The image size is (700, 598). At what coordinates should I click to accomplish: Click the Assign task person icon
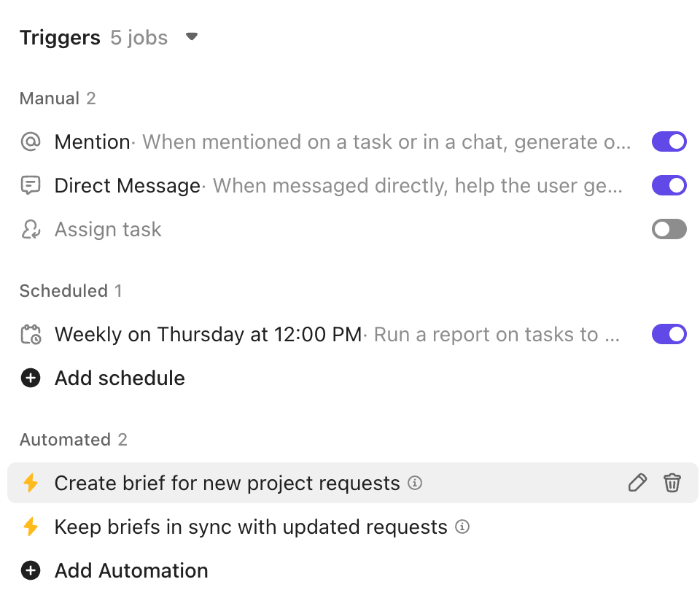(x=30, y=229)
